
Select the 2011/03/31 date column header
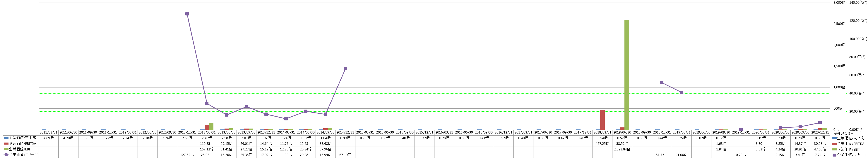(x=49, y=132)
